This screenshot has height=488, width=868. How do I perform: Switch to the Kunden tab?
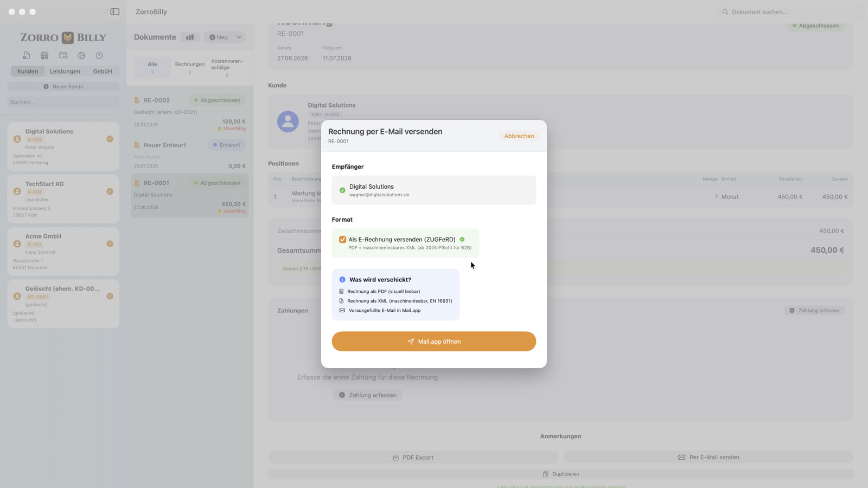click(x=28, y=71)
